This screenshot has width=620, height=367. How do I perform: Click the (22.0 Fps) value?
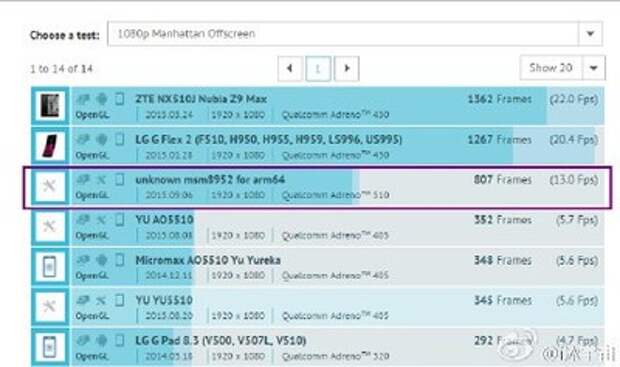[574, 99]
